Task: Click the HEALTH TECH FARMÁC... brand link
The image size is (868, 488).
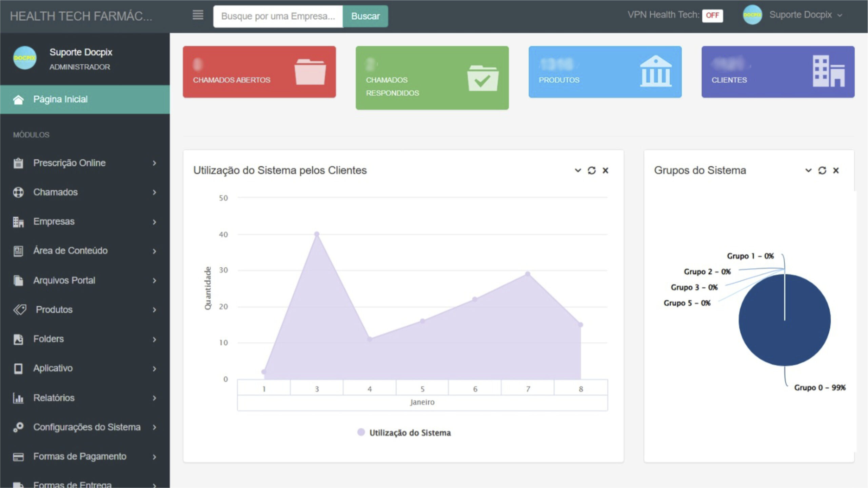Action: click(x=81, y=16)
